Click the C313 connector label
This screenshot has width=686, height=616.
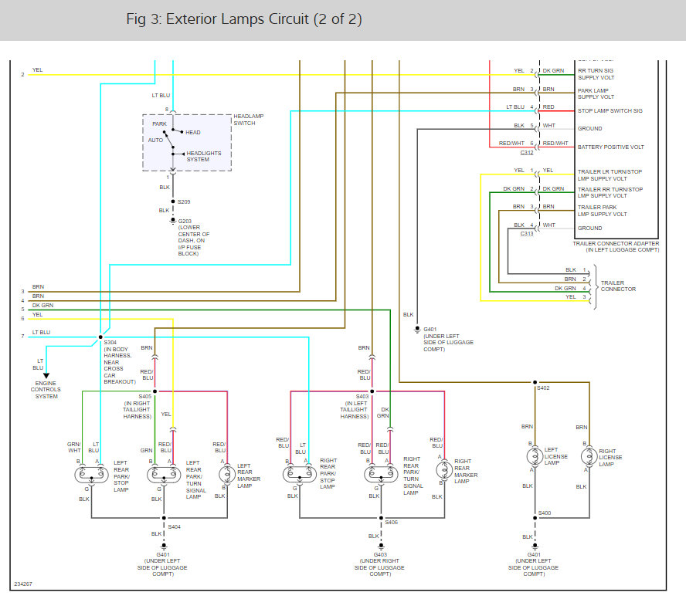[x=527, y=234]
